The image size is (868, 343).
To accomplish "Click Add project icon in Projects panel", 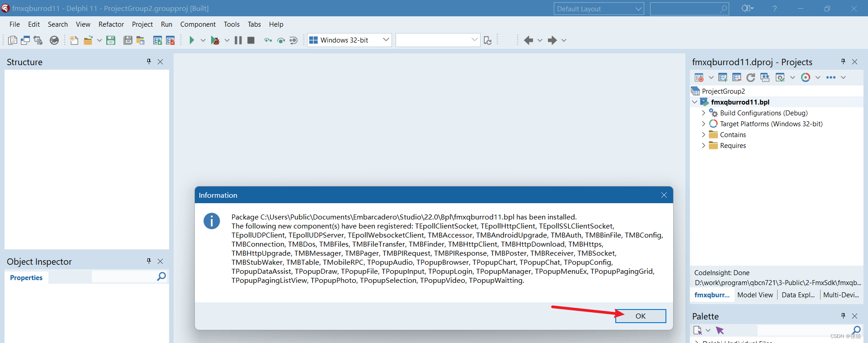I will tap(722, 77).
